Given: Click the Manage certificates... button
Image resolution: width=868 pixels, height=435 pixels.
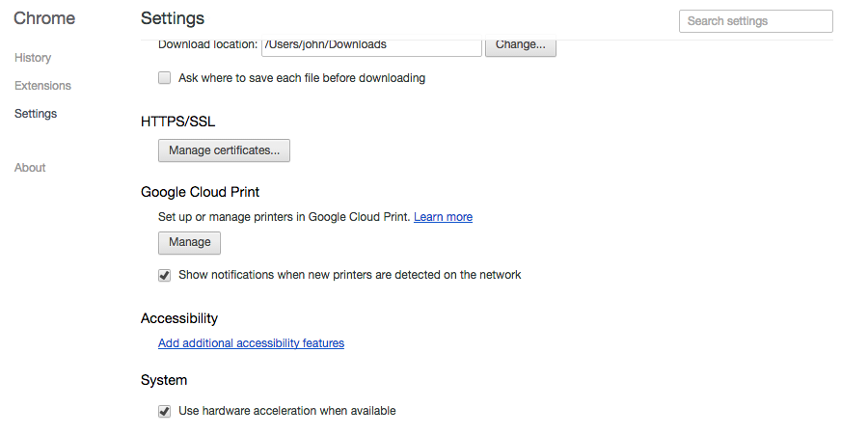Looking at the screenshot, I should pos(224,150).
